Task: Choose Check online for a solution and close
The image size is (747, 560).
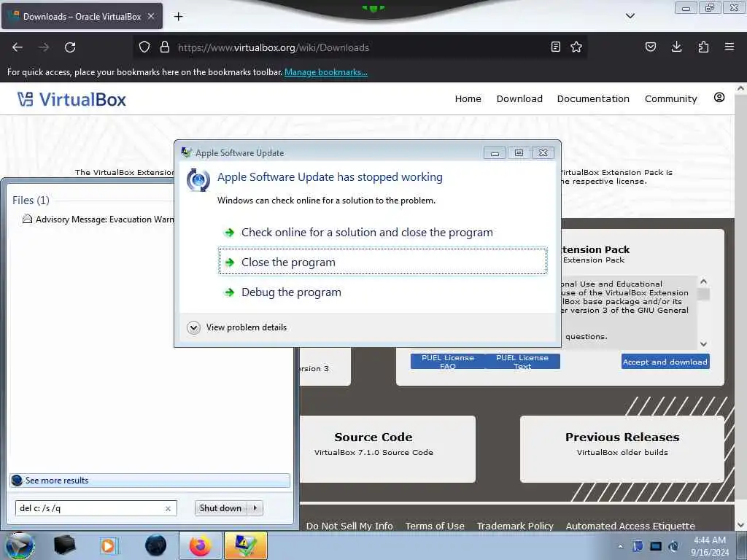Action: [x=383, y=233]
